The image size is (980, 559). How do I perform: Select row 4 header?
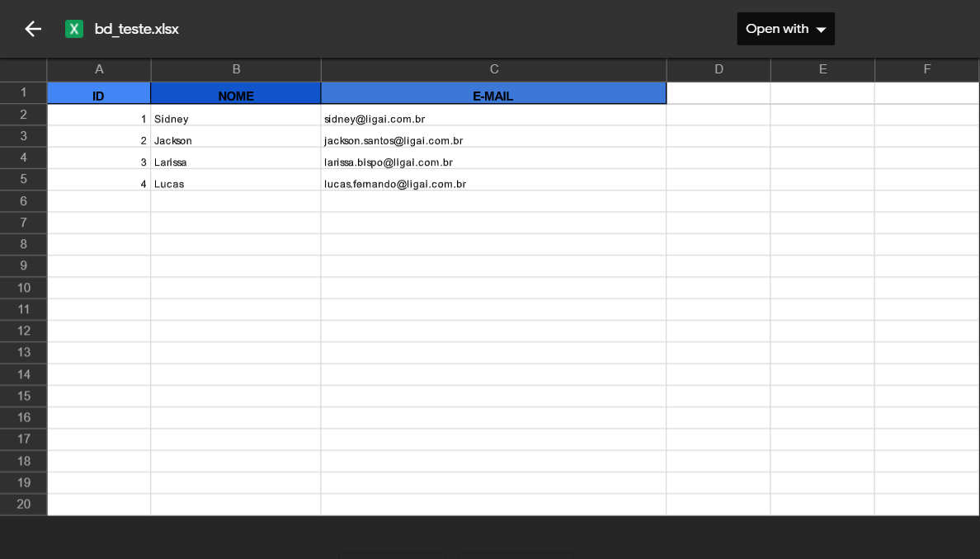(x=23, y=157)
